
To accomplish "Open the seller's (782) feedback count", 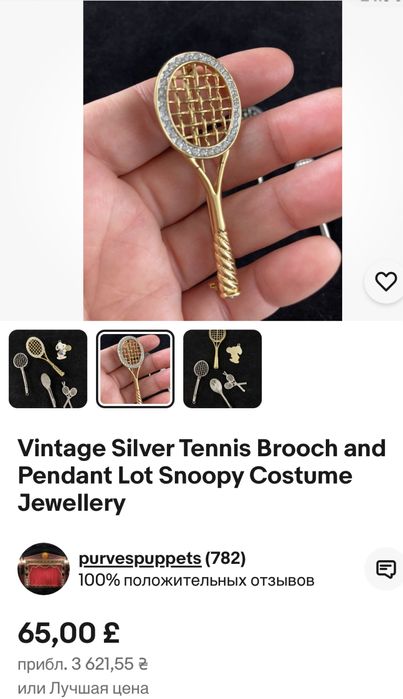I will 226,558.
